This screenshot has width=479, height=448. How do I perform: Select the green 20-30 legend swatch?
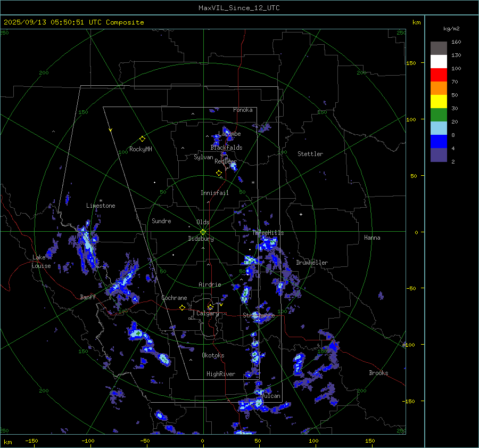pyautogui.click(x=439, y=115)
